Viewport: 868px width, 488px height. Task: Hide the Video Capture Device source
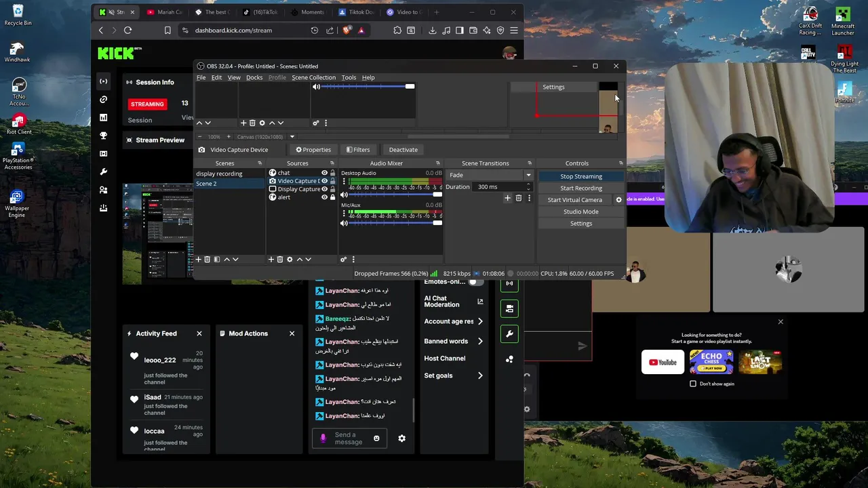(324, 181)
